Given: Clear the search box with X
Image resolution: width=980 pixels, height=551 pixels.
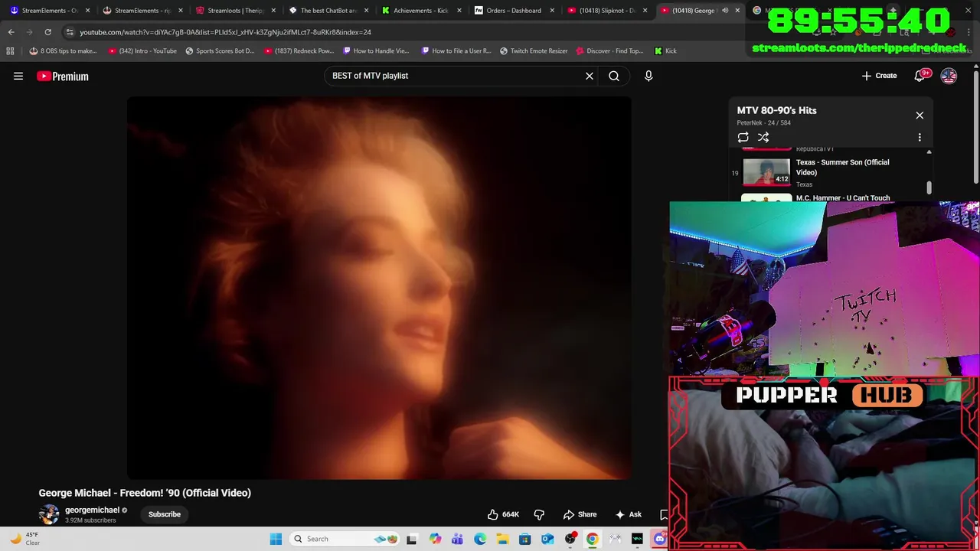Looking at the screenshot, I should (x=590, y=76).
